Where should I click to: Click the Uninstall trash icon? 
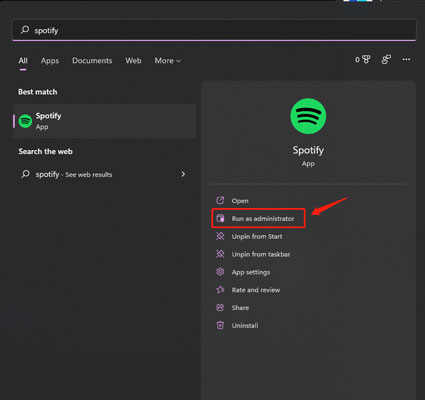220,325
